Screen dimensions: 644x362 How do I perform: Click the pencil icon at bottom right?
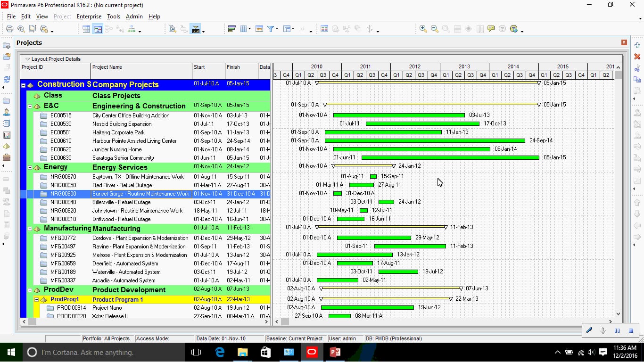click(589, 331)
